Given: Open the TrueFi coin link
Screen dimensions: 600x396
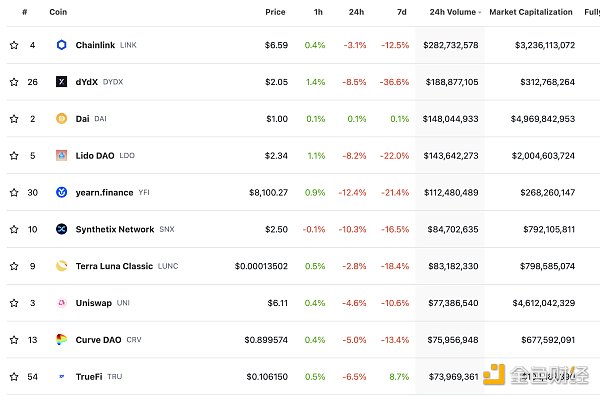Looking at the screenshot, I should [89, 376].
